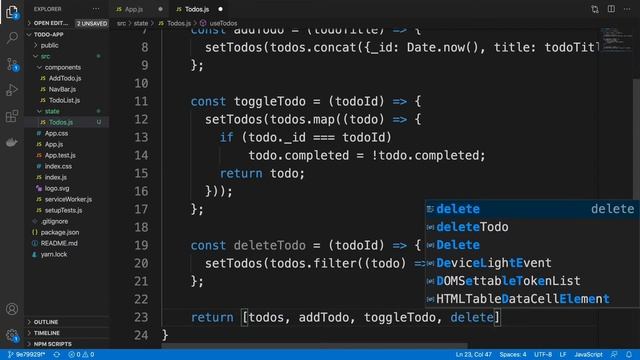This screenshot has width=640, height=360.
Task: Open App.test.js file
Action: tap(60, 156)
